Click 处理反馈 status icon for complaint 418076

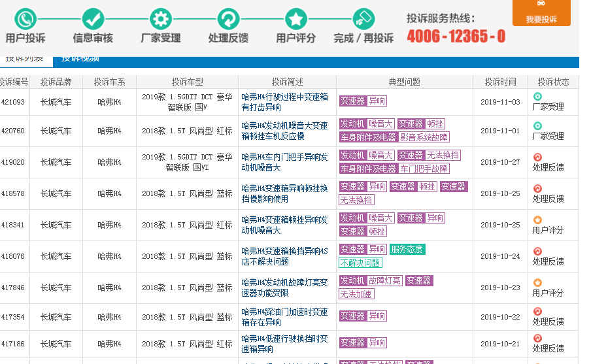(537, 252)
